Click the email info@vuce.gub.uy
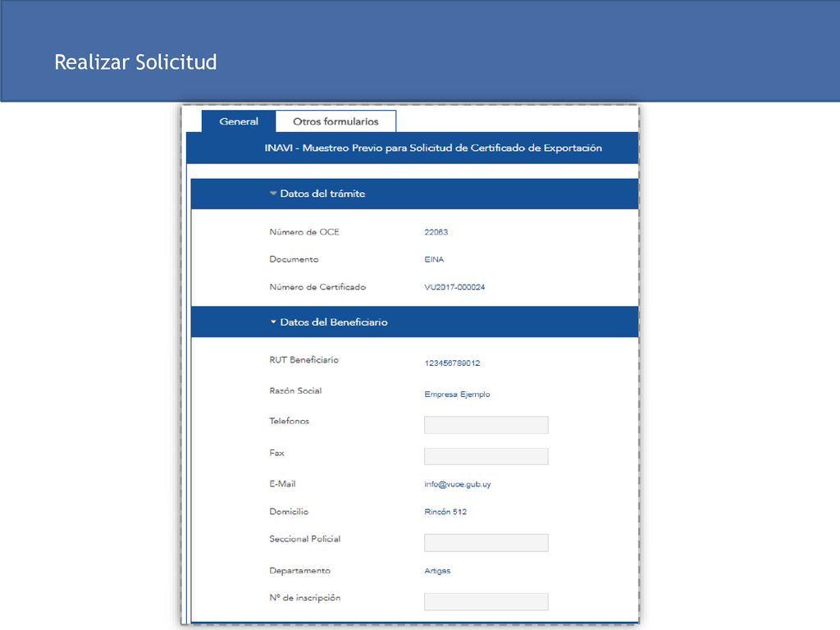 458,484
